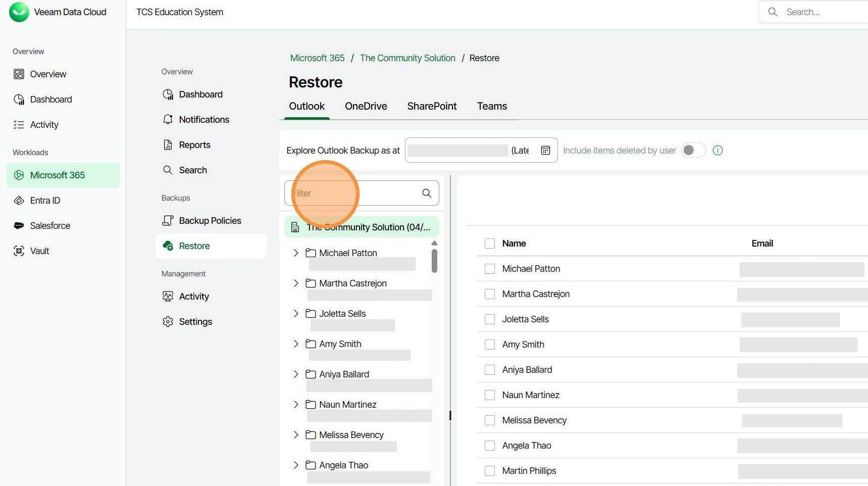Switch to the SharePoint tab
The height and width of the screenshot is (486, 868).
(x=432, y=106)
